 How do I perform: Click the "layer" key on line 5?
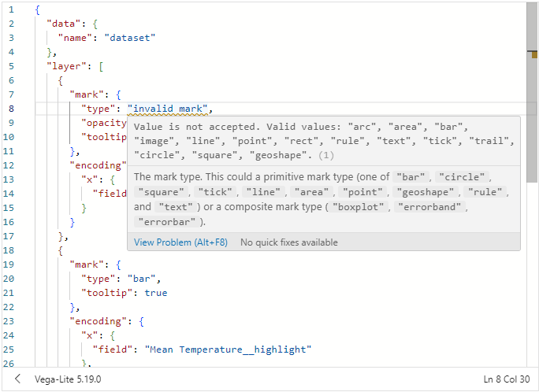66,66
